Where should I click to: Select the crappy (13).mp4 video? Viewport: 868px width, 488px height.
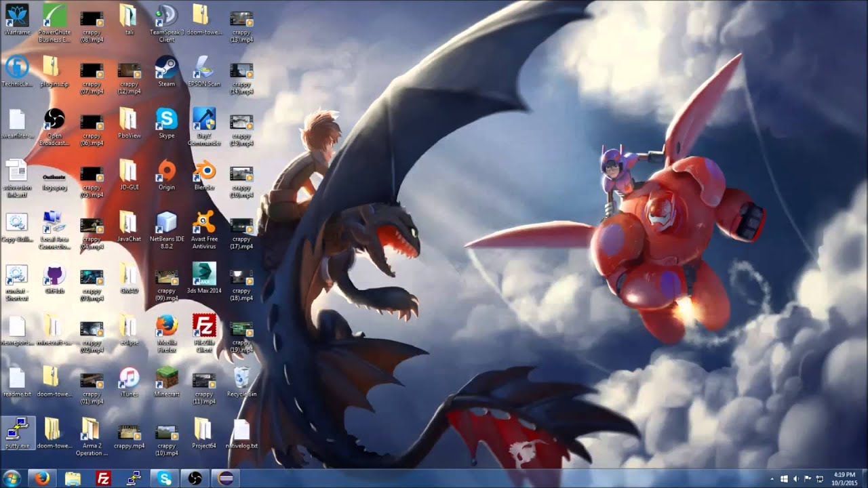pos(241,27)
